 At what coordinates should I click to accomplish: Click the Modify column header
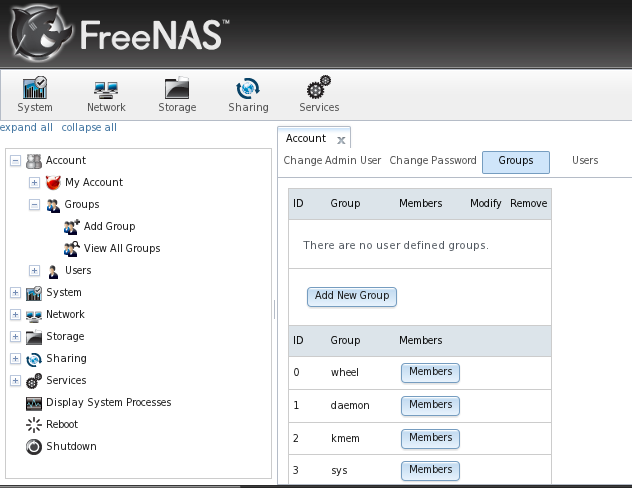point(486,204)
